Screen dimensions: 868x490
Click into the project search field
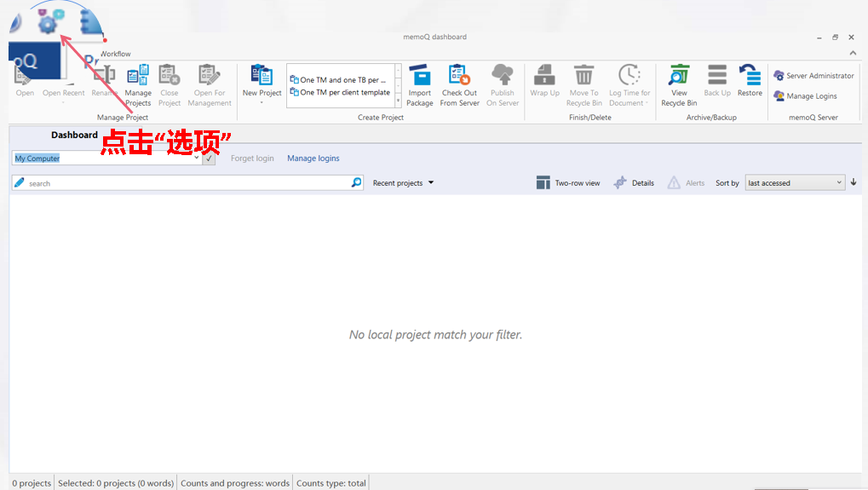pos(187,183)
